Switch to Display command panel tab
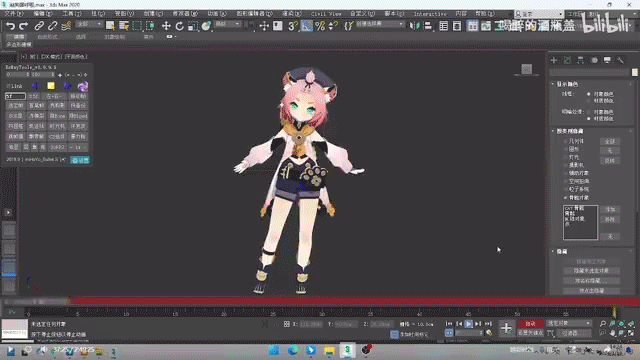The width and height of the screenshot is (640, 360). click(607, 60)
